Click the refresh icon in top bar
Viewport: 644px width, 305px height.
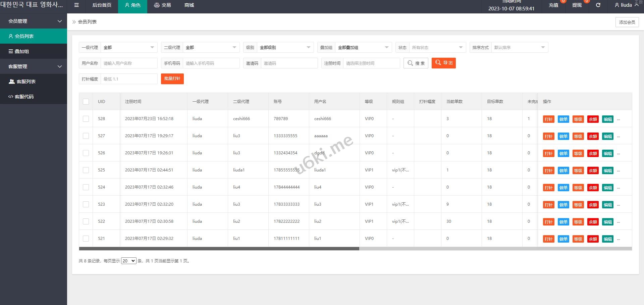point(598,5)
